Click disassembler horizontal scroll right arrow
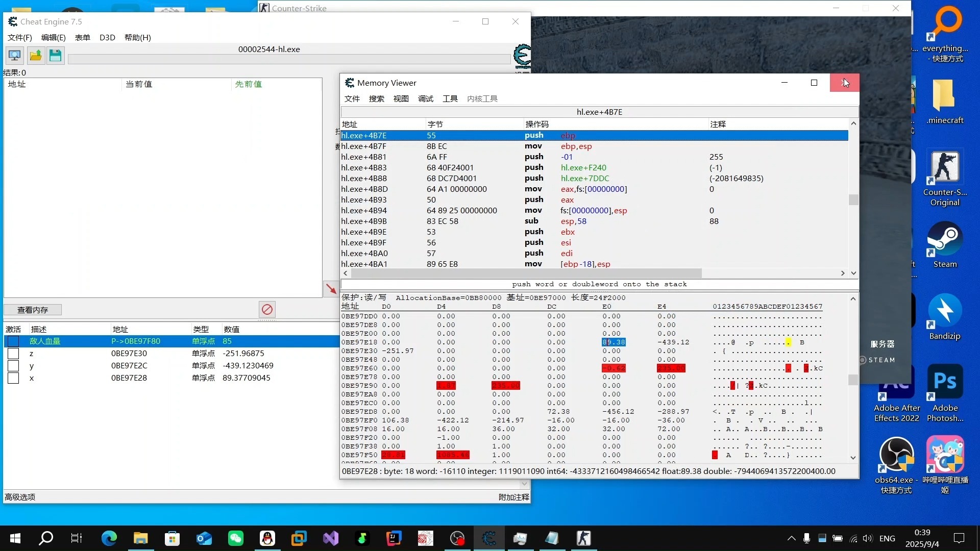The width and height of the screenshot is (980, 551). coord(843,273)
